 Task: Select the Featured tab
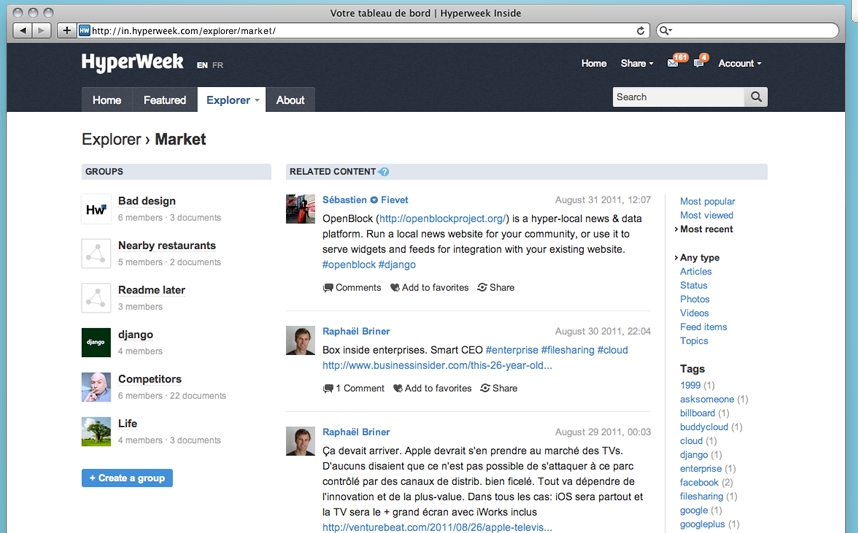(x=165, y=100)
